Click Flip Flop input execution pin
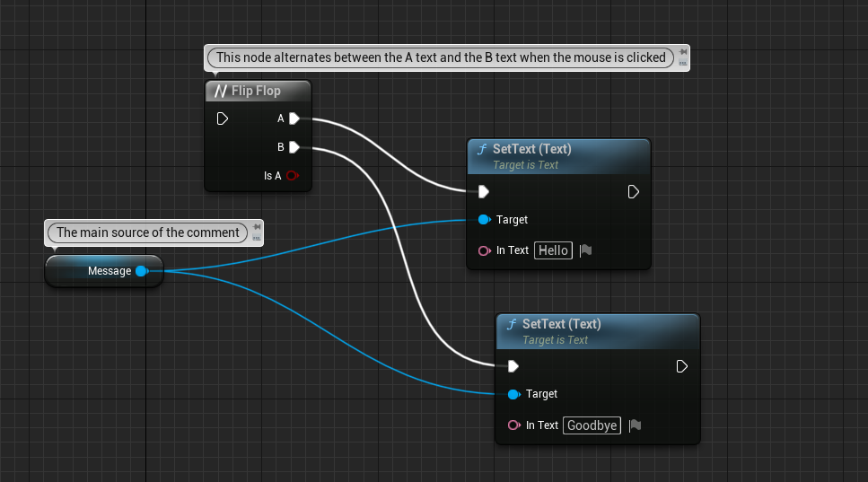The height and width of the screenshot is (482, 868). pos(222,118)
